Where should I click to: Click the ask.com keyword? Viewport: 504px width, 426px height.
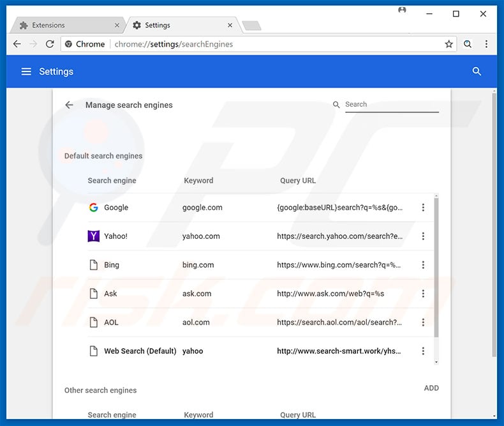click(x=197, y=293)
